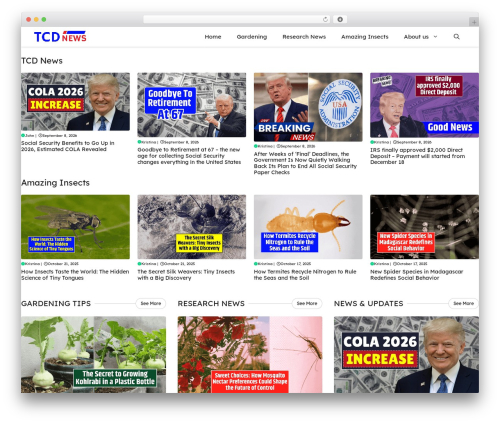Click author line under IRS deposit article
This screenshot has height=423, width=500.
(x=401, y=142)
